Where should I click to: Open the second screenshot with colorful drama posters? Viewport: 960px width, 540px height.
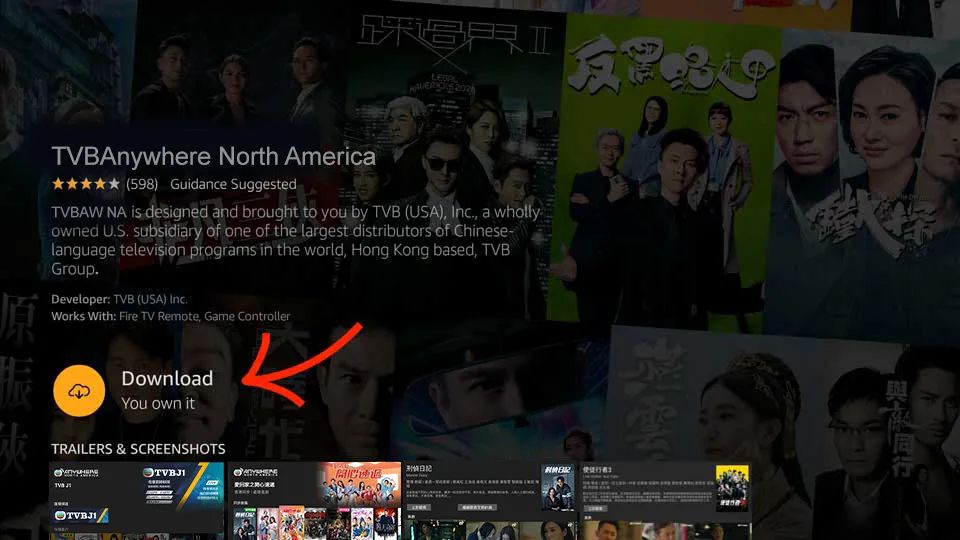(x=314, y=501)
